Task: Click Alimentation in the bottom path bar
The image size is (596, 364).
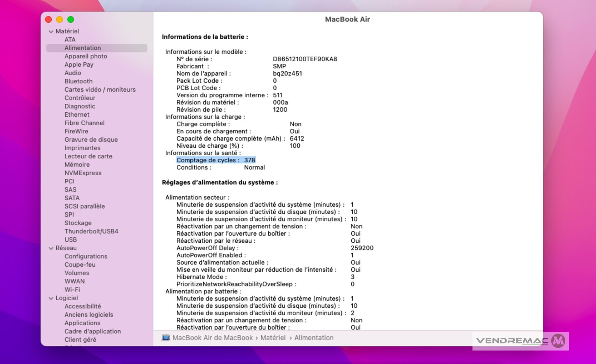Action: point(314,338)
